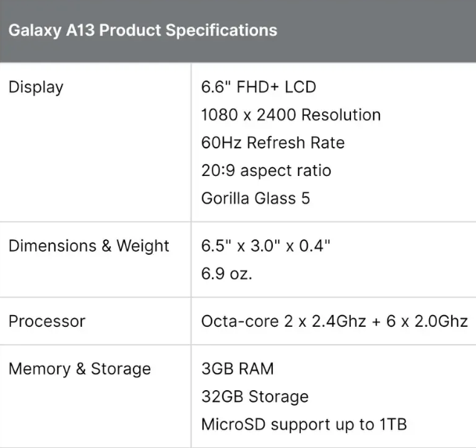Click the 32GB Storage line

click(x=255, y=396)
